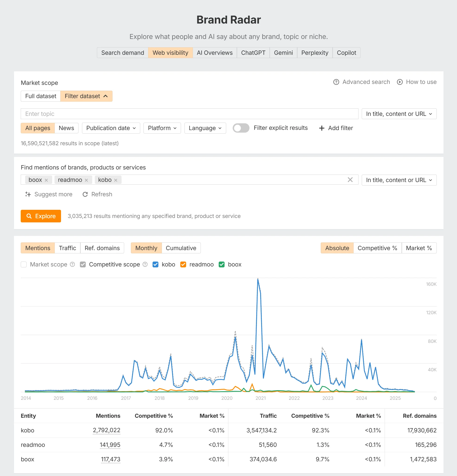Click the Refresh circular arrow icon
The height and width of the screenshot is (476, 457).
85,194
